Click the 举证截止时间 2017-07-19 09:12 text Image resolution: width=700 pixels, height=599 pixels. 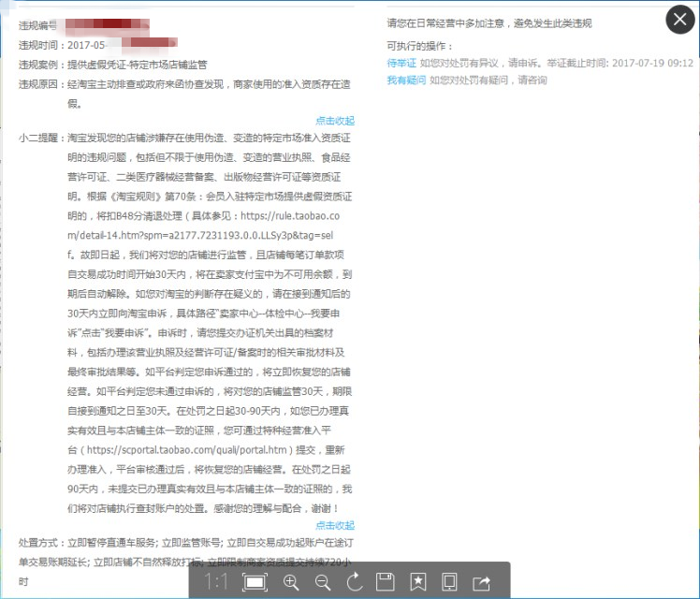(x=620, y=63)
